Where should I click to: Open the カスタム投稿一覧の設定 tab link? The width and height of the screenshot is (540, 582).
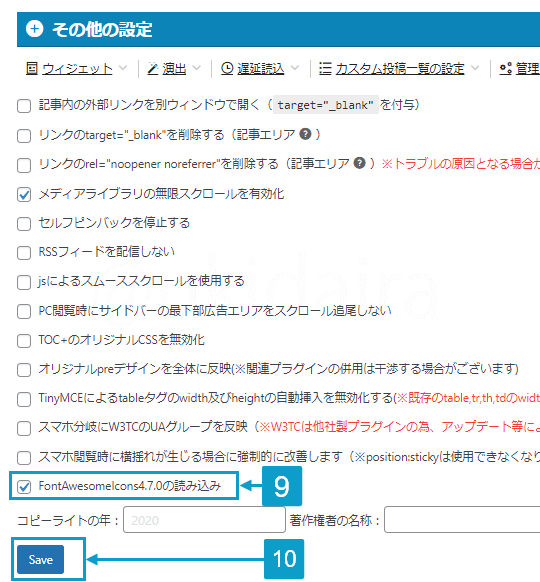[x=400, y=69]
